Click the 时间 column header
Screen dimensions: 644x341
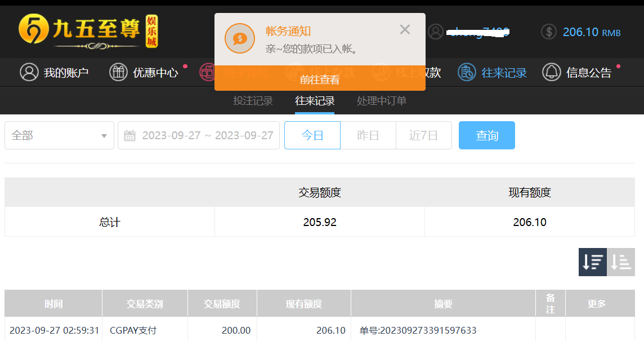coord(53,304)
